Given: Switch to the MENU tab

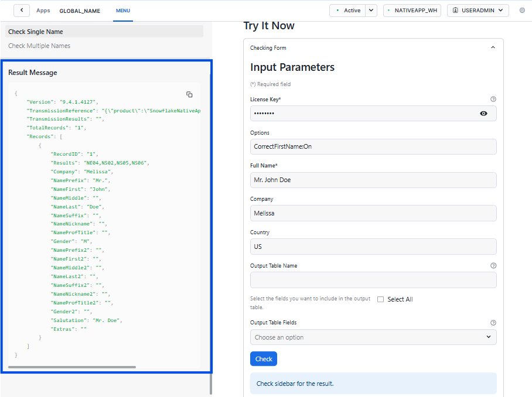Looking at the screenshot, I should pyautogui.click(x=123, y=11).
